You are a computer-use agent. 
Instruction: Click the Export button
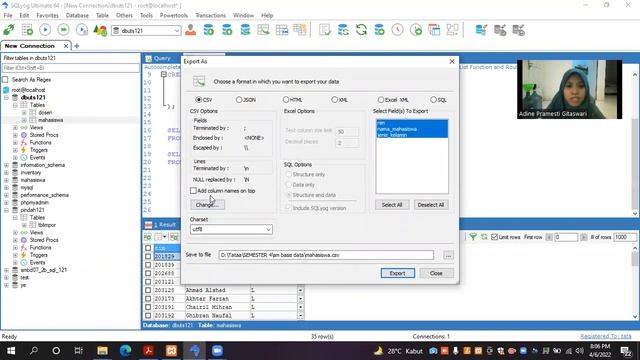tap(398, 273)
